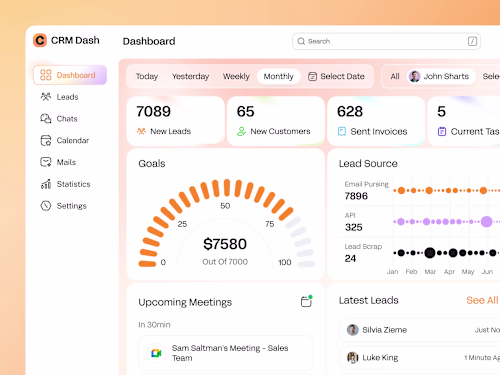This screenshot has height=375, width=500.
Task: Click the Leads people icon in the sidebar
Action: pos(46,97)
